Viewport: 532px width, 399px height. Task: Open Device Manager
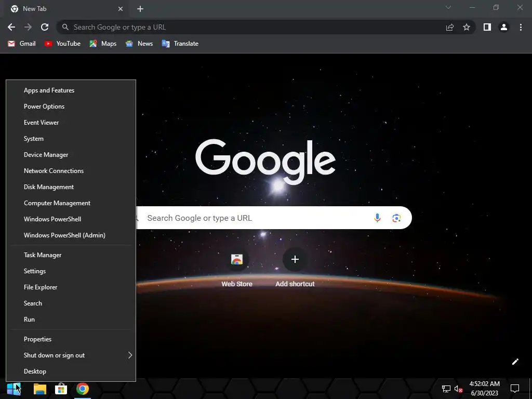[71, 155]
